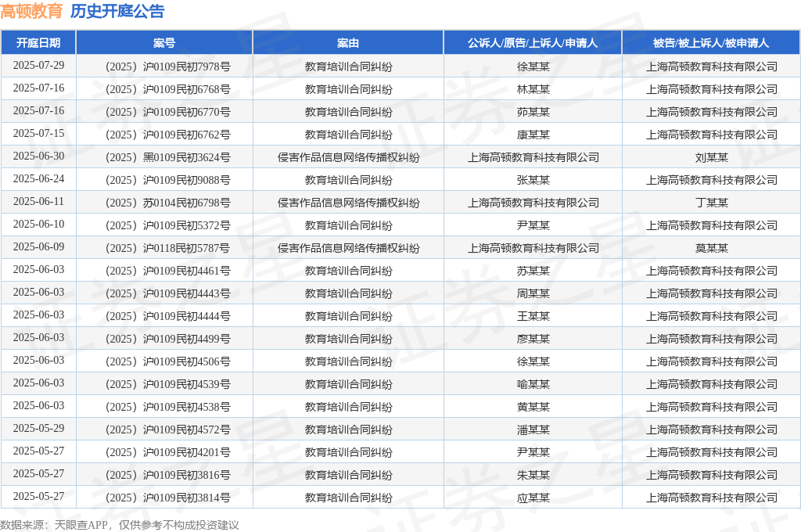Image resolution: width=801 pixels, height=532 pixels.
Task: Click plaintiff 苏某某
Action: (x=533, y=271)
